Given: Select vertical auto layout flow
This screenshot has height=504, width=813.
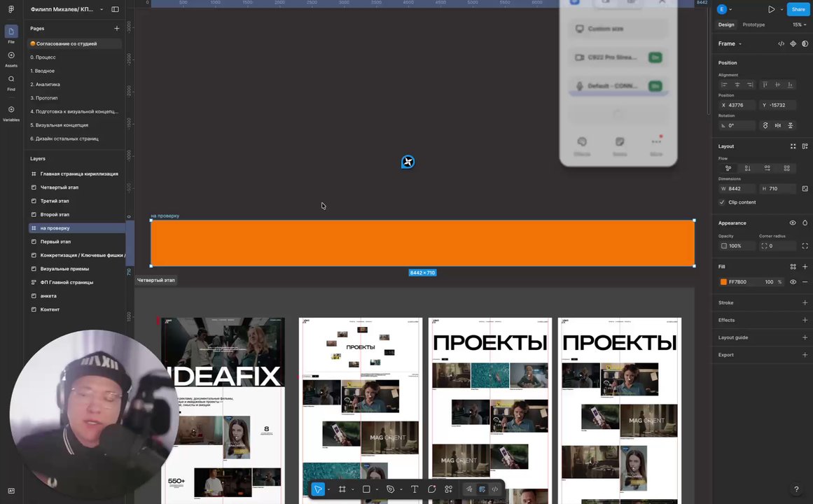Looking at the screenshot, I should 748,168.
